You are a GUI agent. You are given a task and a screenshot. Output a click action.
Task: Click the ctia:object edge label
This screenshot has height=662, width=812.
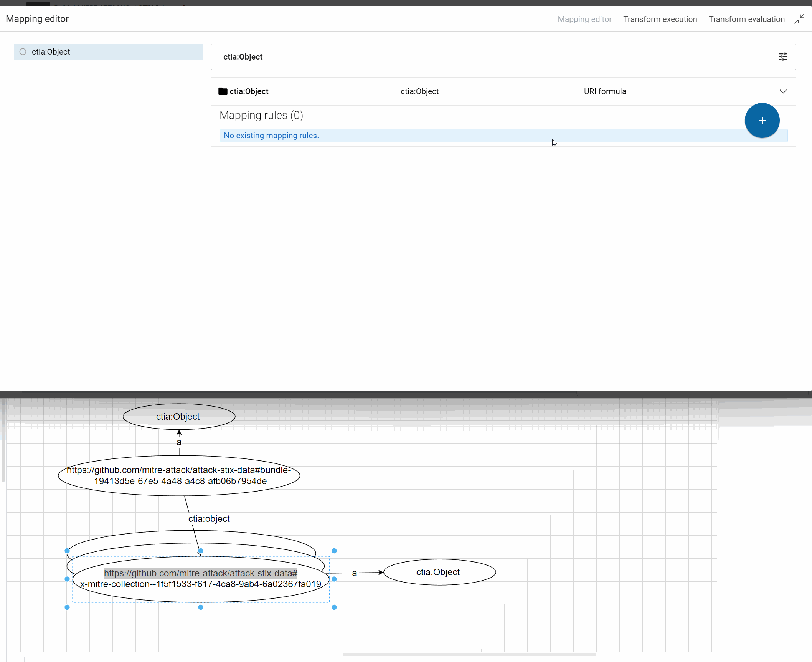click(209, 519)
